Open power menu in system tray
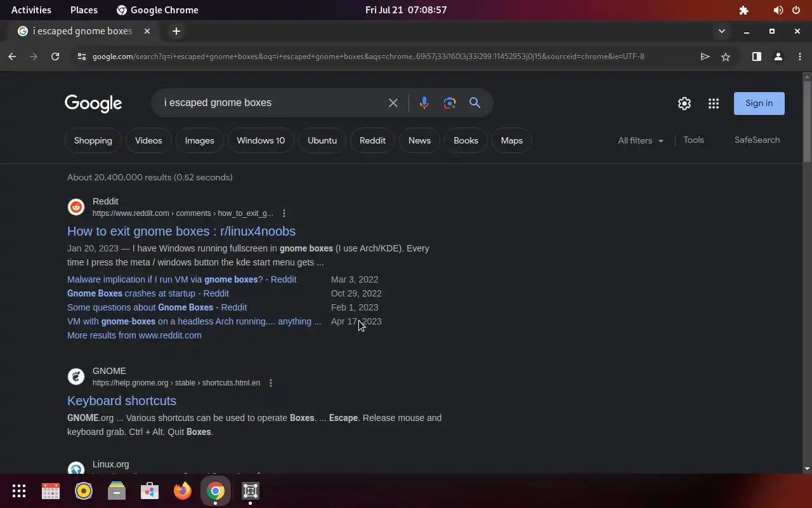The width and height of the screenshot is (812, 508). 796,10
